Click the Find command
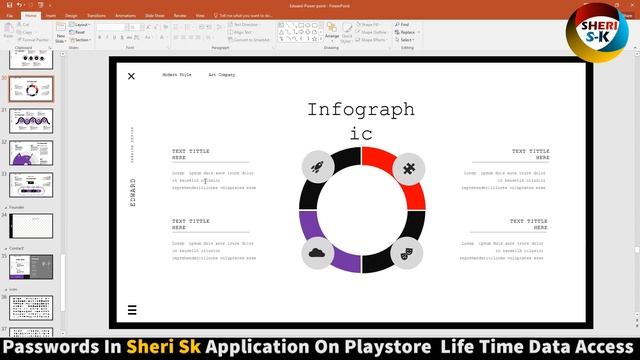Viewport: 640px width, 360px height. pyautogui.click(x=402, y=24)
